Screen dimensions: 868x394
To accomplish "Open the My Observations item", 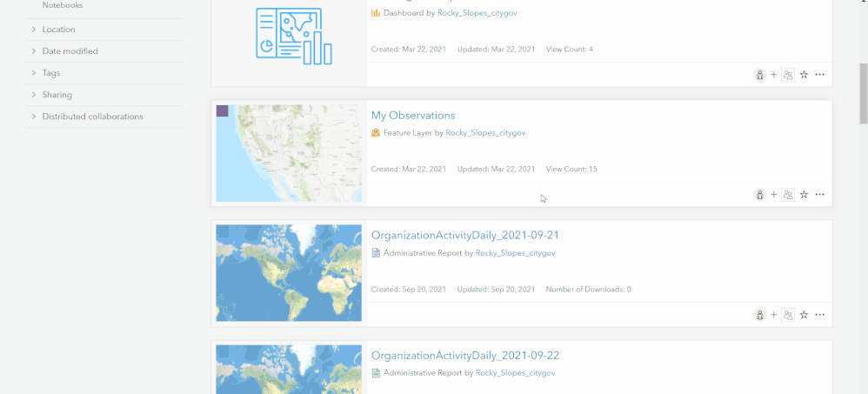I will (413, 115).
